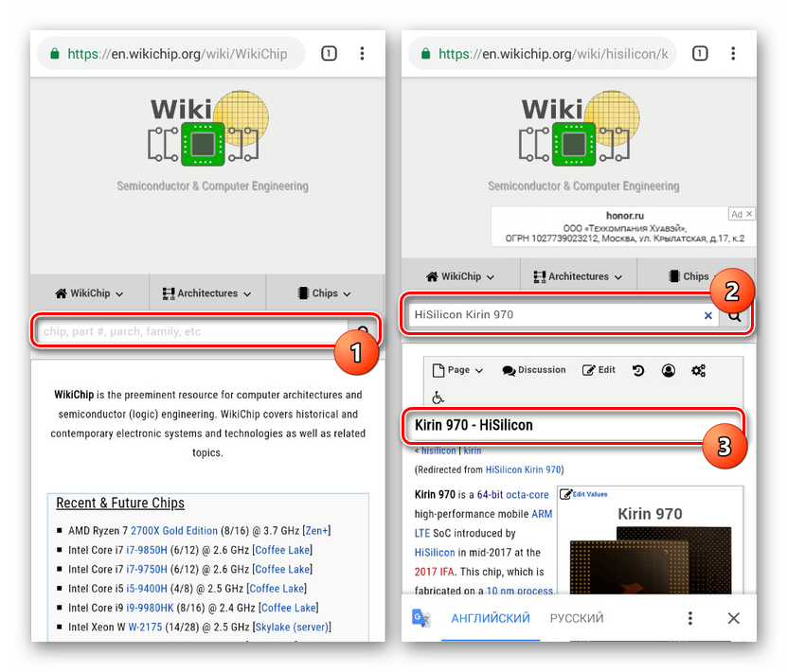Click Edit Values in Kirin 970 infobox
The height and width of the screenshot is (672, 787).
[x=583, y=494]
